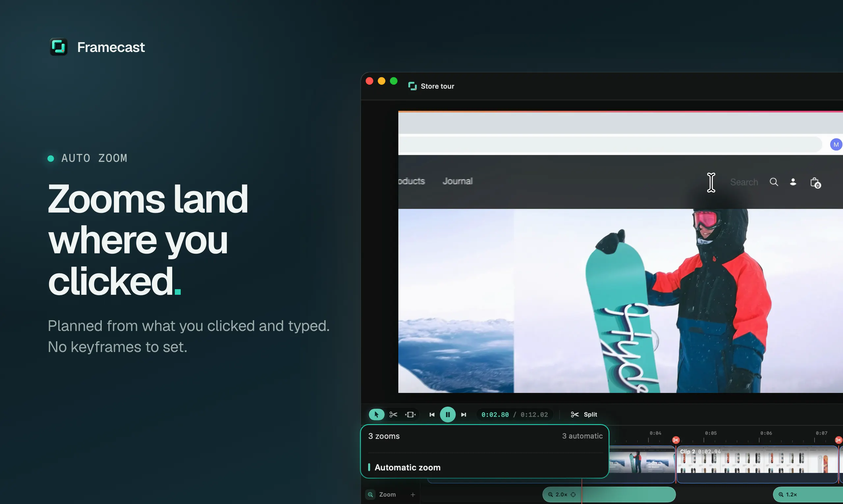Viewport: 843px width, 504px height.
Task: Add a new zoom with the plus icon
Action: pos(413,494)
